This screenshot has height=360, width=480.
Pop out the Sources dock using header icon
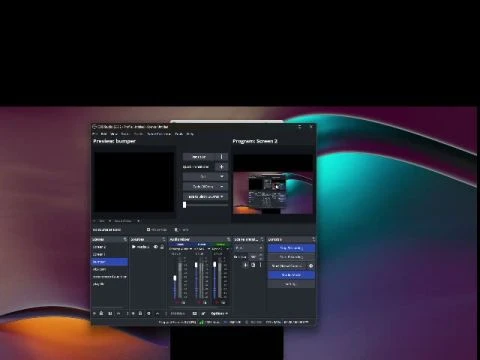click(164, 239)
